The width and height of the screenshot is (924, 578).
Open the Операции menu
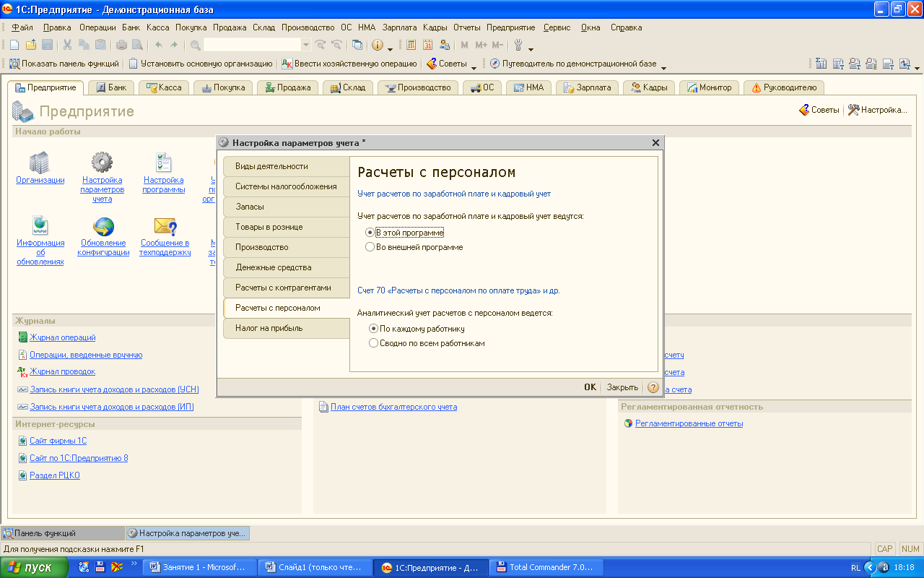click(x=97, y=27)
